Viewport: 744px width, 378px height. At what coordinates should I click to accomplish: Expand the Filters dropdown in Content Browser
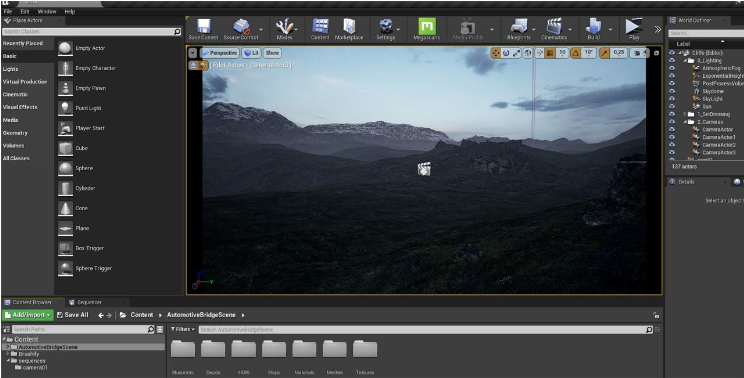[183, 329]
